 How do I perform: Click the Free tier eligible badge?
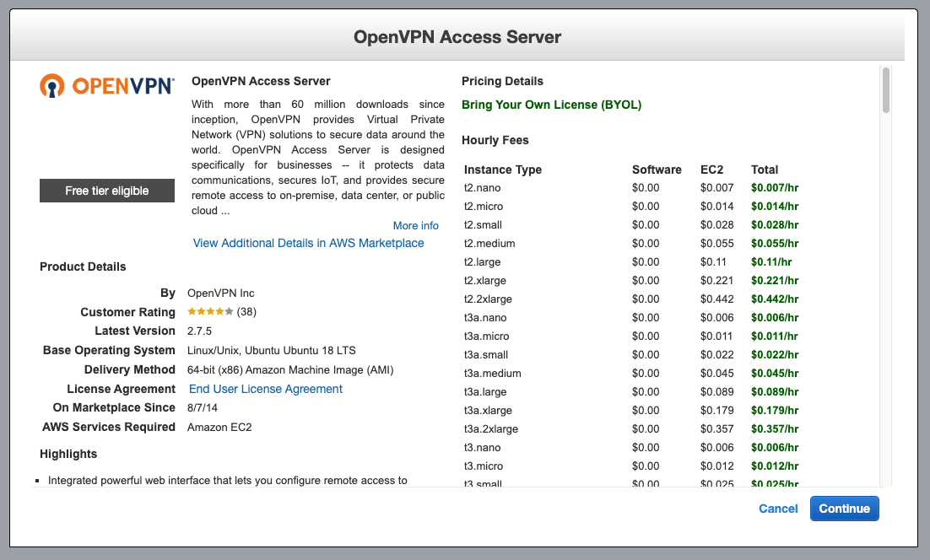pos(107,191)
